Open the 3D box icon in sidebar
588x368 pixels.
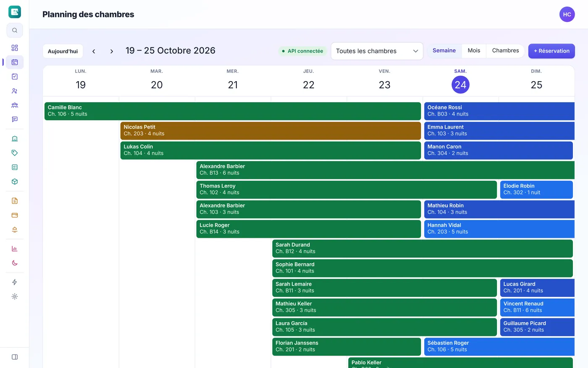click(x=15, y=182)
